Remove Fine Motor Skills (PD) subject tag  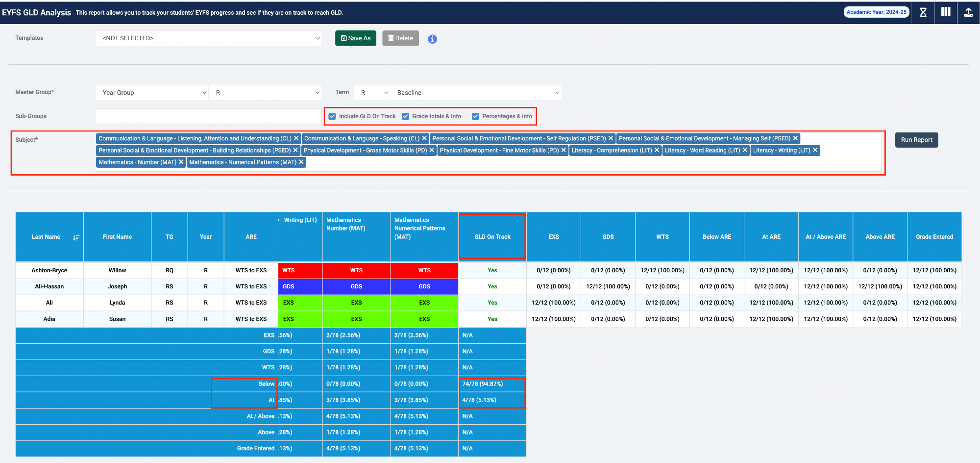pyautogui.click(x=563, y=150)
